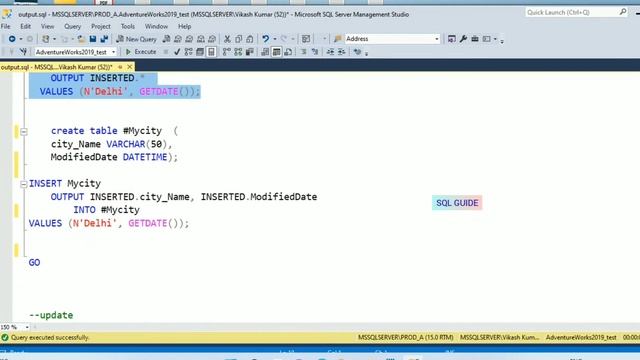The image size is (640, 360).
Task: Open an Analysis Services DAX query
Action: click(212, 39)
